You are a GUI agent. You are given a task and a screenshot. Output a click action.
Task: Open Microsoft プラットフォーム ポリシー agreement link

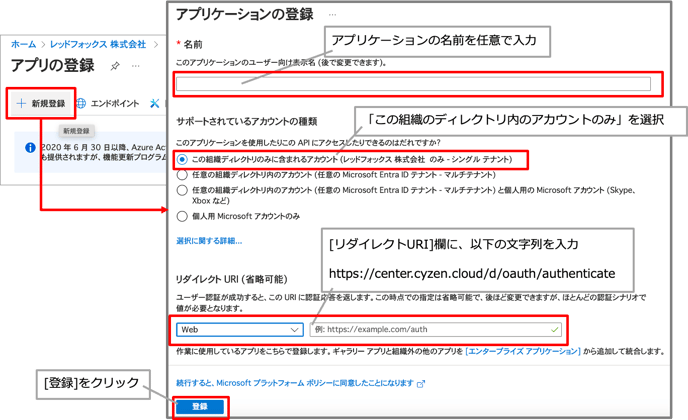tap(295, 383)
